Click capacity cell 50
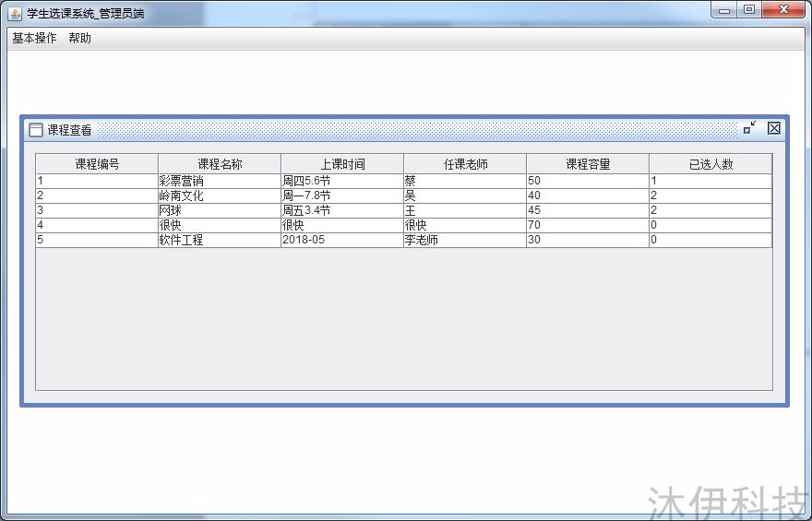812x521 pixels. point(588,181)
